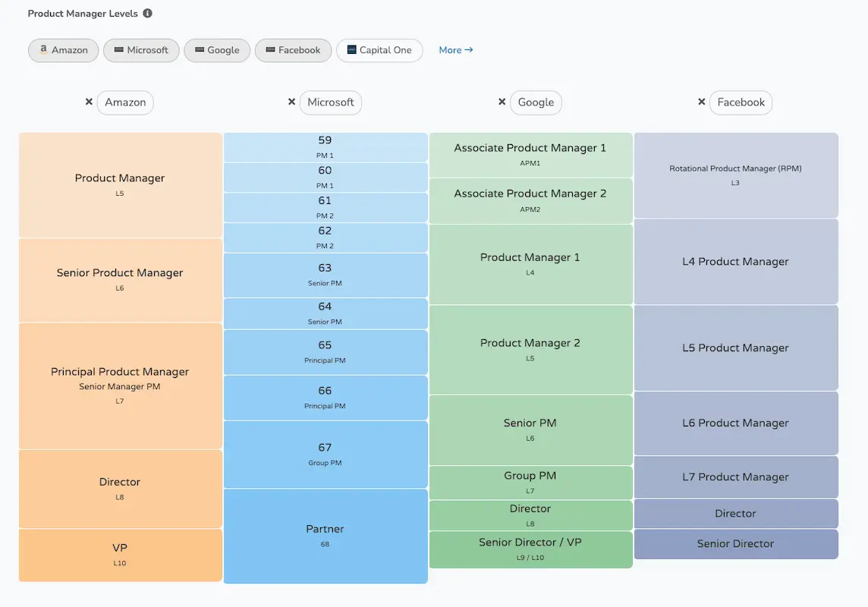Remove the Google column using its X icon
Viewport: 868px width, 607px height.
(x=502, y=101)
